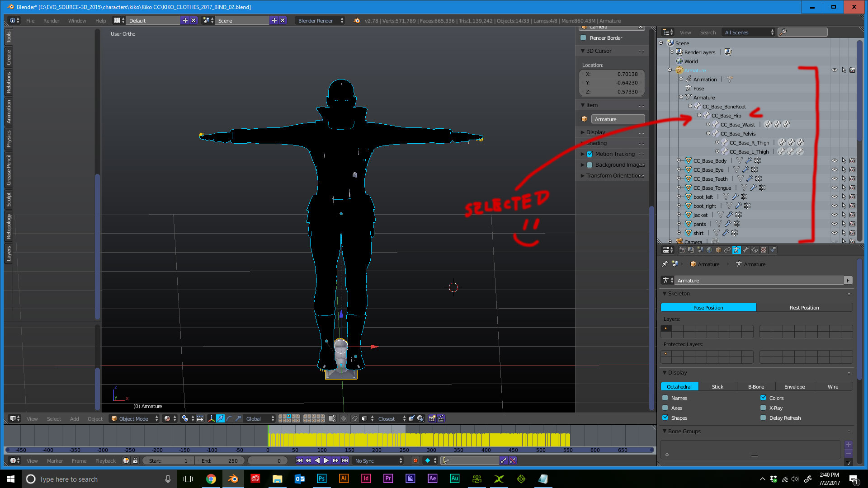
Task: Toggle proportional editing circle icon
Action: [x=344, y=418]
